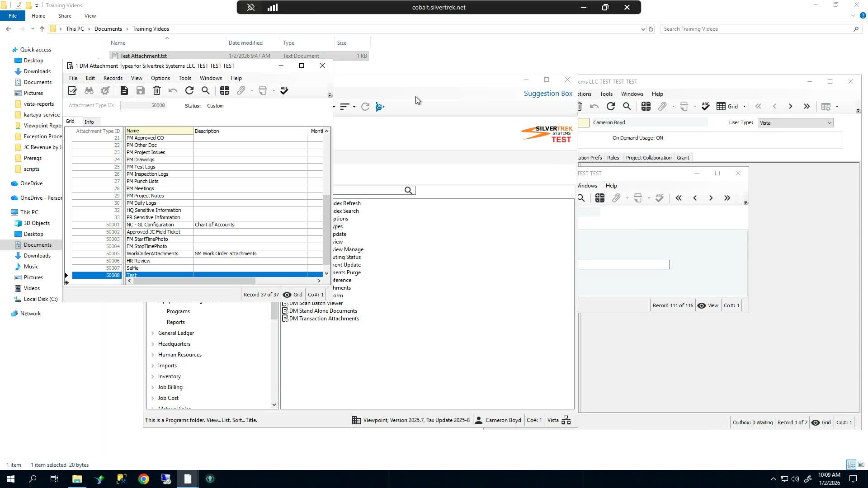This screenshot has height=488, width=868.
Task: Click the Description column header in the attachment grid
Action: click(x=250, y=131)
